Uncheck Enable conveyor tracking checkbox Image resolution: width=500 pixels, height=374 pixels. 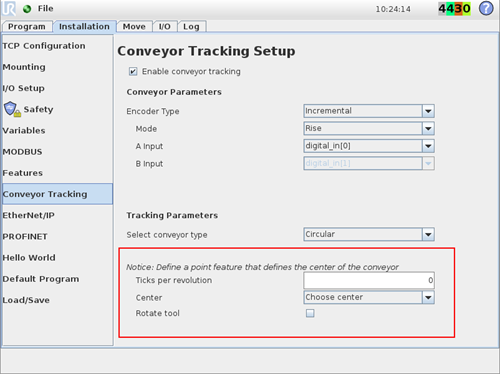[x=133, y=71]
